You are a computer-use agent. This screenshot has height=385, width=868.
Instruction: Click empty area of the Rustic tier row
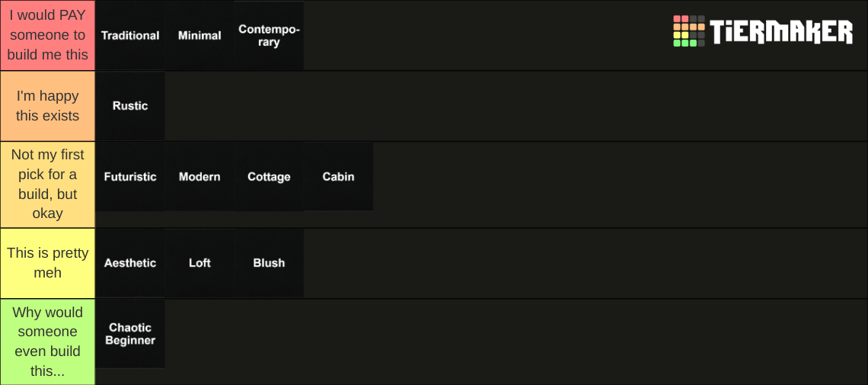coord(516,106)
